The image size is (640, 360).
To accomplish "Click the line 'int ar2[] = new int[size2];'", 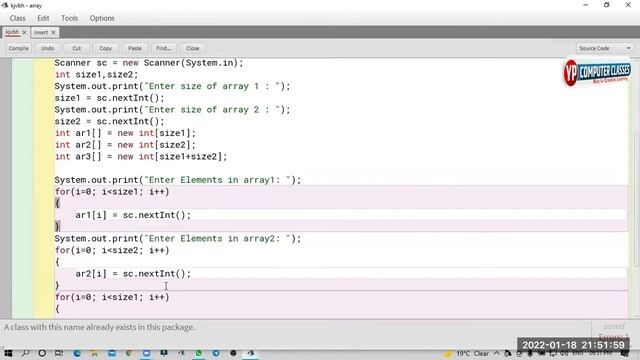I will (x=125, y=145).
